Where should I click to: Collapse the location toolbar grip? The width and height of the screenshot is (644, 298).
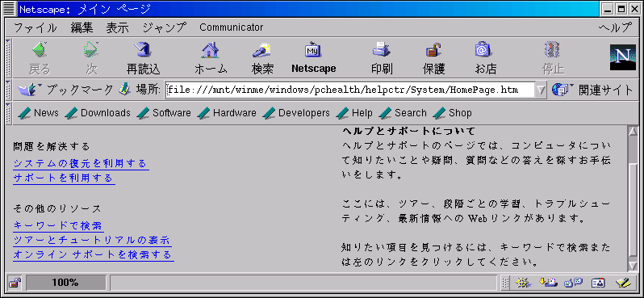click(x=8, y=90)
